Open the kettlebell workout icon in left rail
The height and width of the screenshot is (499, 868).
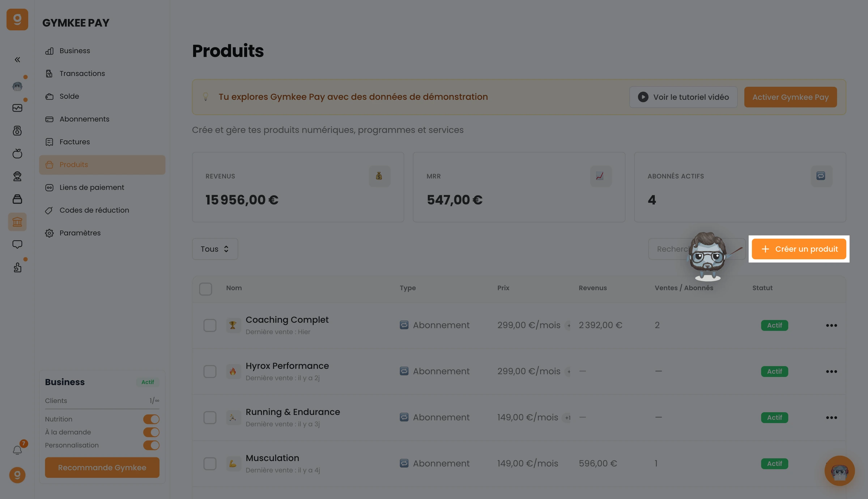pos(17,131)
